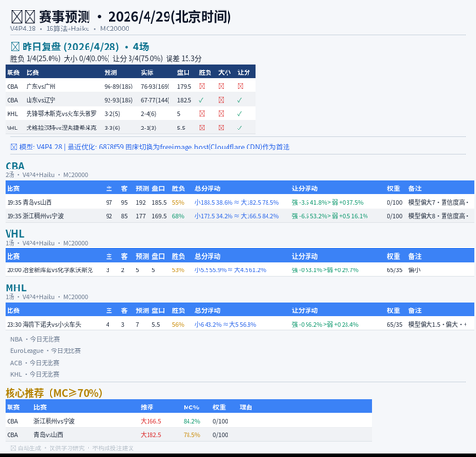
Task: Click the subtitle V4P4.28 · 16算法+Haiku · MC20000
Action: [69, 29]
